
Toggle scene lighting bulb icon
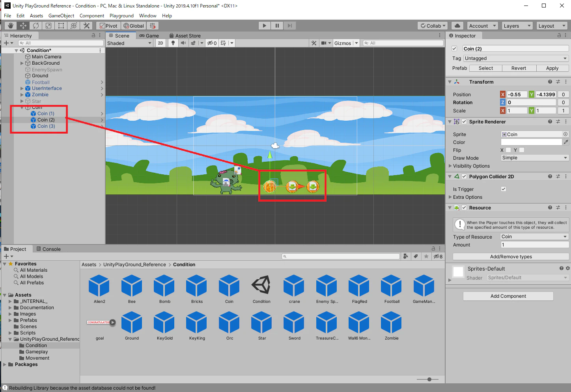coord(173,43)
